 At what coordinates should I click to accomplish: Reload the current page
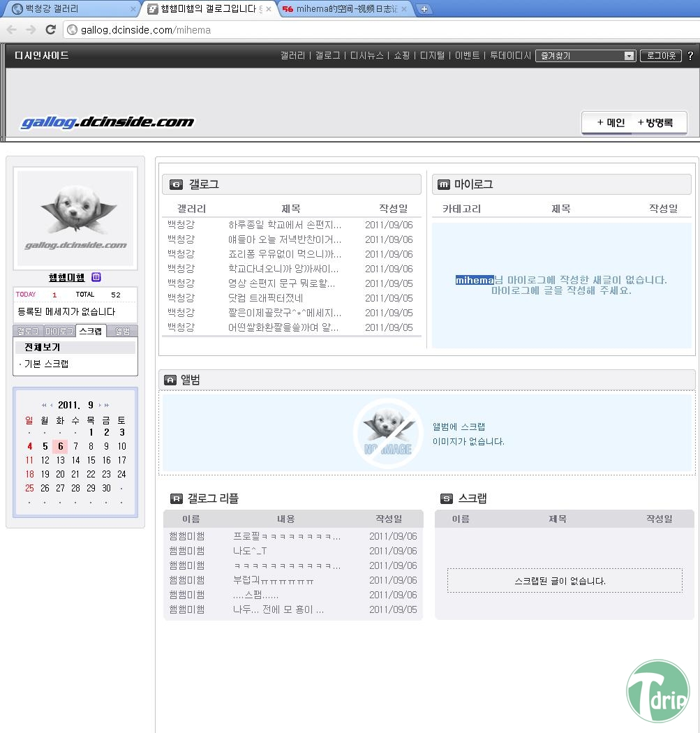pyautogui.click(x=50, y=30)
